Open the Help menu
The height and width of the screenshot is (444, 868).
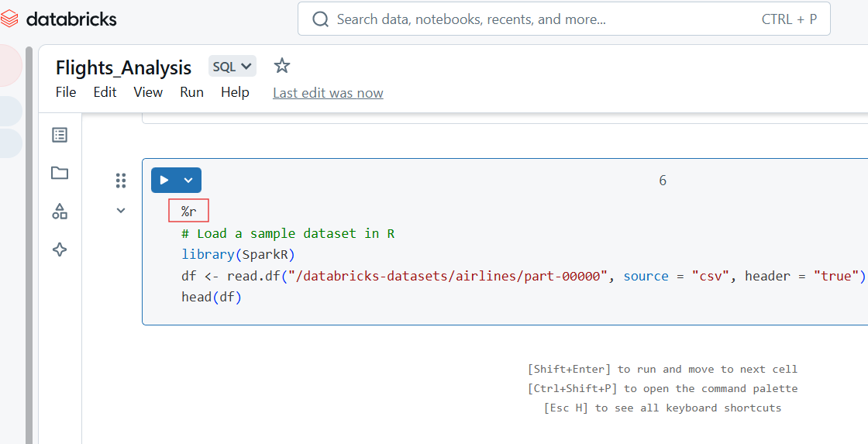[x=235, y=92]
